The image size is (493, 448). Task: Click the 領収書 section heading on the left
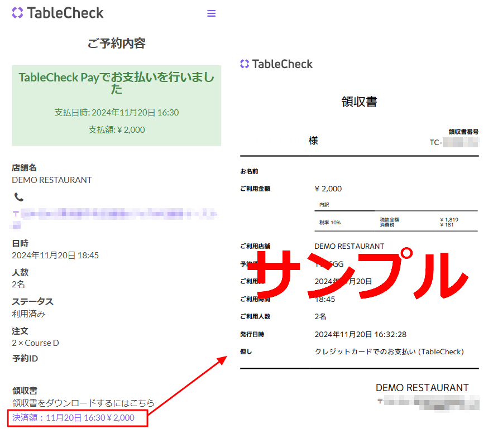point(25,391)
